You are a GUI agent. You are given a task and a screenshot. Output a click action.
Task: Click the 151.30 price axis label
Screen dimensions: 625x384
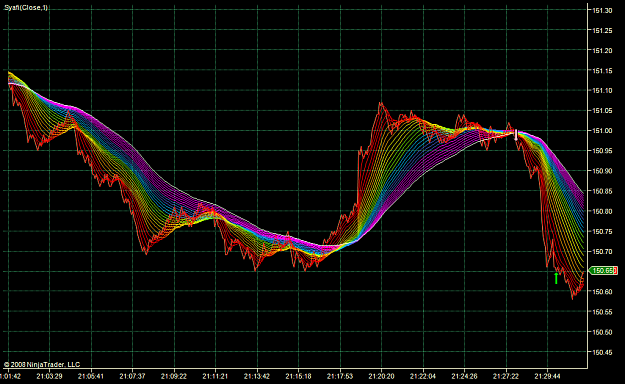602,11
